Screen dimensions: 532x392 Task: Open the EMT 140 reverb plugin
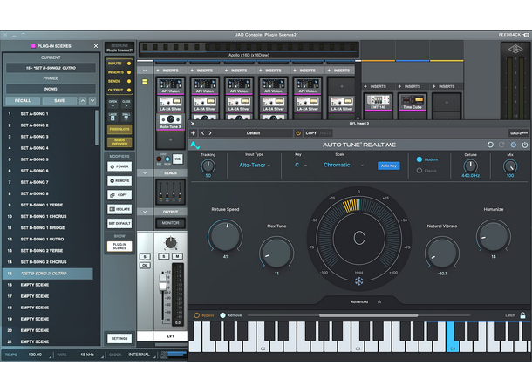coord(378,102)
